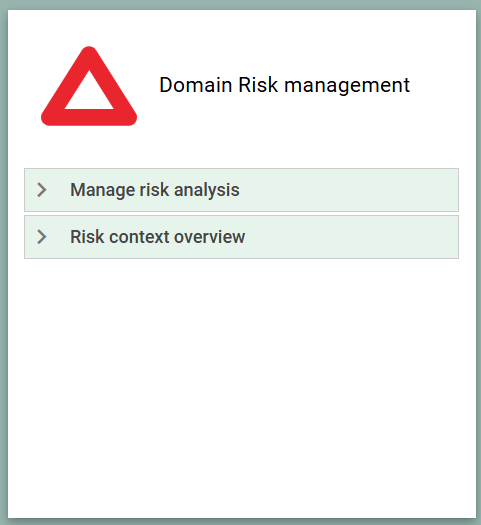Click the arrow icon beside Risk context overview

pyautogui.click(x=42, y=237)
